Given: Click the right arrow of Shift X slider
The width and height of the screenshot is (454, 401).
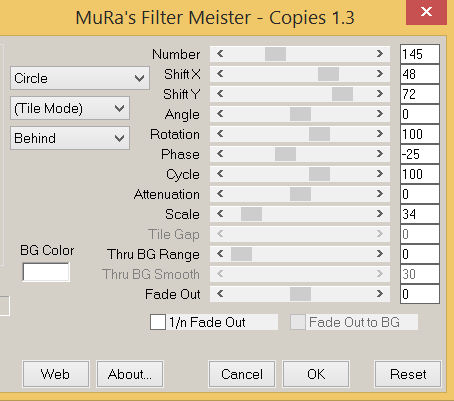Looking at the screenshot, I should 380,74.
